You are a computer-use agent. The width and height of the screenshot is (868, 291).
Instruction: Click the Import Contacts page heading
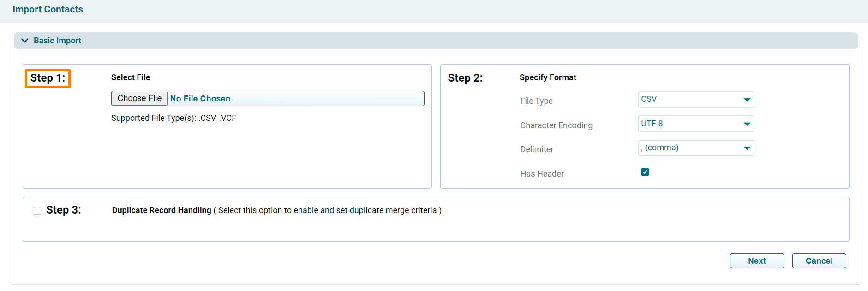pyautogui.click(x=48, y=9)
